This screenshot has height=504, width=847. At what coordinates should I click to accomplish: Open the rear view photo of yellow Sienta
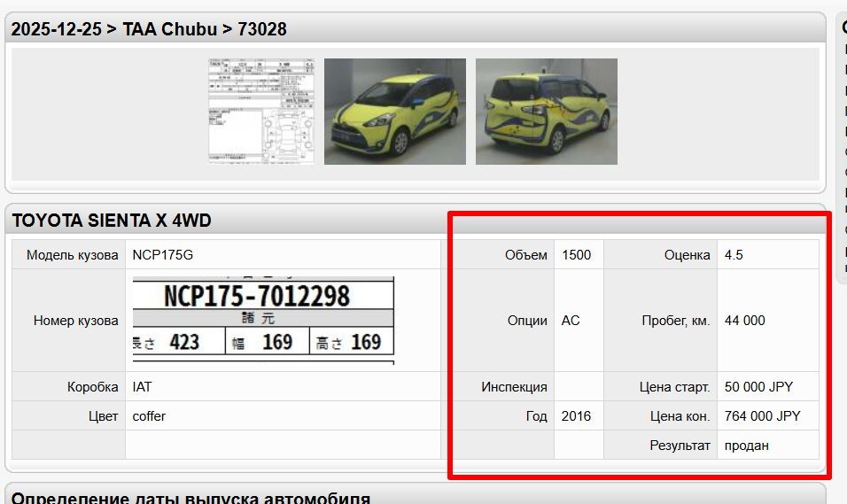tap(546, 112)
